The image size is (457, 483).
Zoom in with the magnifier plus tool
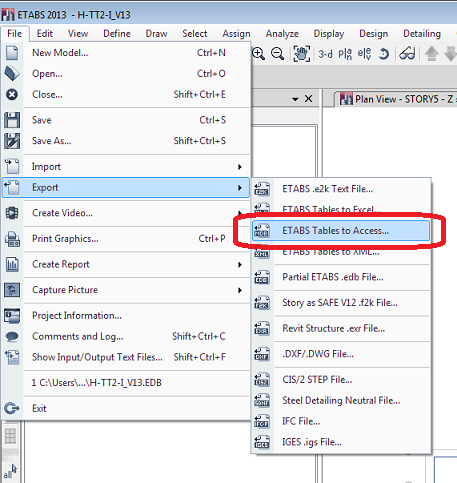coord(258,54)
